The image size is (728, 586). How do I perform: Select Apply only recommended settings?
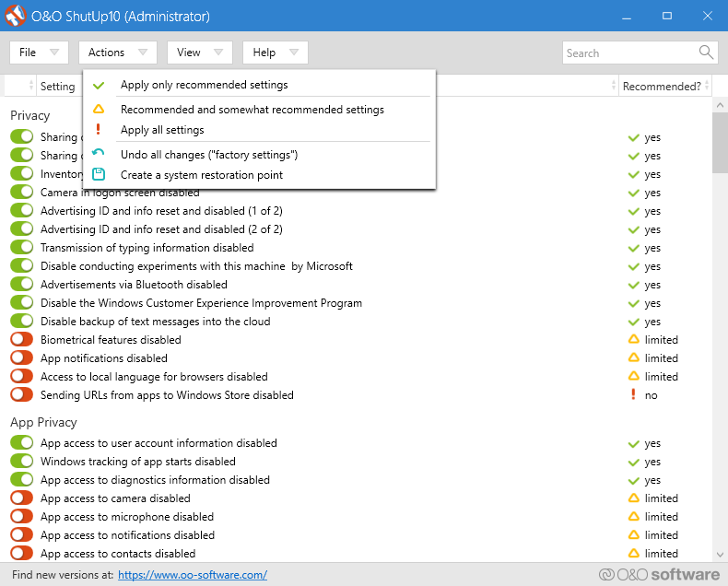tap(204, 85)
